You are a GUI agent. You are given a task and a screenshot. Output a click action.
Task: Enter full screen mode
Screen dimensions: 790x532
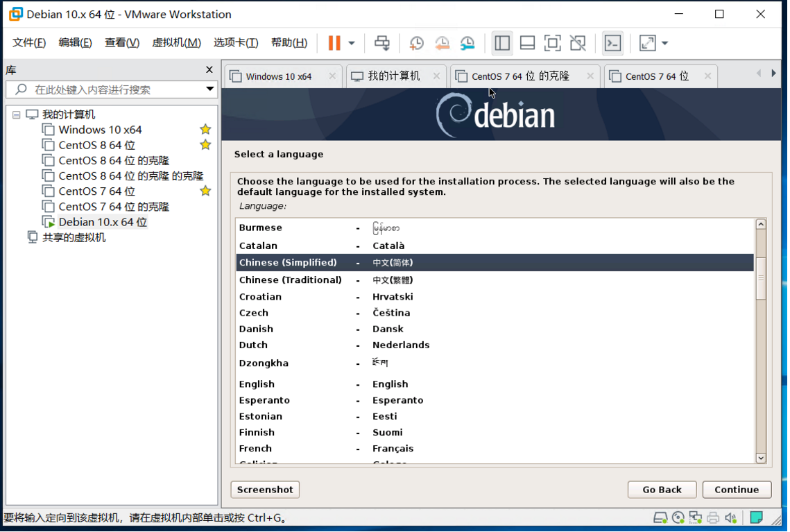tap(552, 43)
